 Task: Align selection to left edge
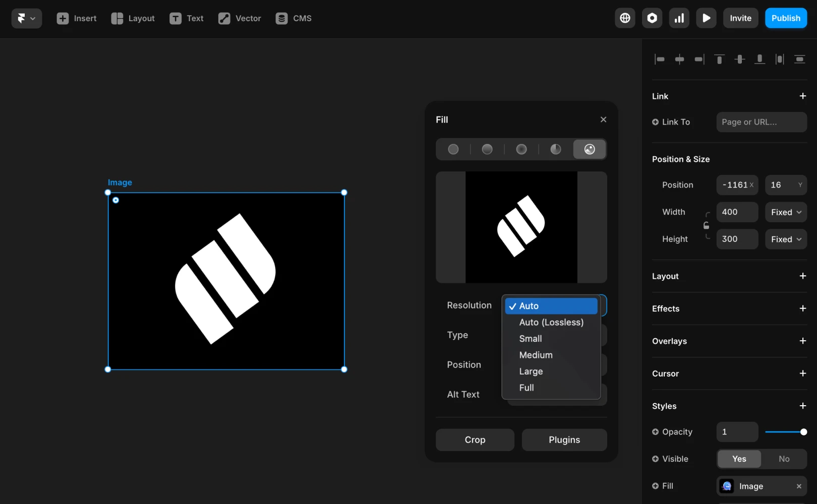pos(660,59)
